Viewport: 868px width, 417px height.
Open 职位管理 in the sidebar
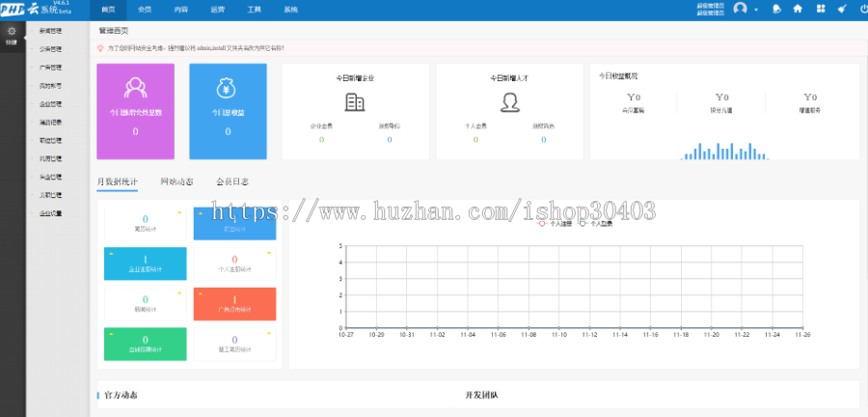point(50,141)
